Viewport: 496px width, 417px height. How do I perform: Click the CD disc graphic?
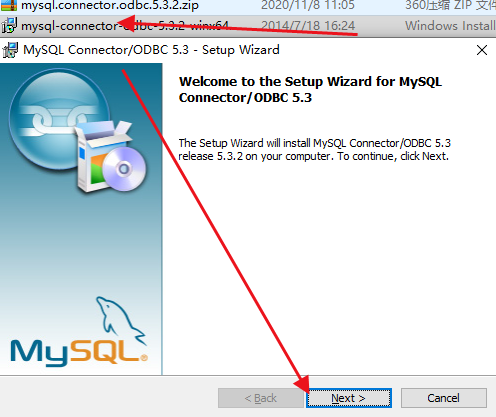(124, 169)
